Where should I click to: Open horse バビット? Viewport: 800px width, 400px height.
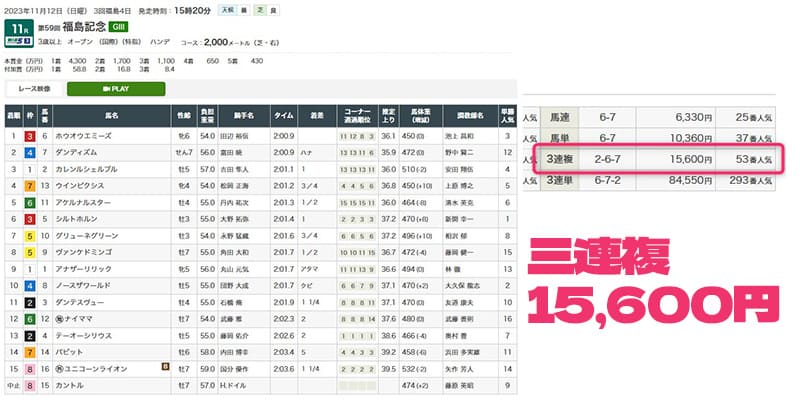(x=69, y=352)
